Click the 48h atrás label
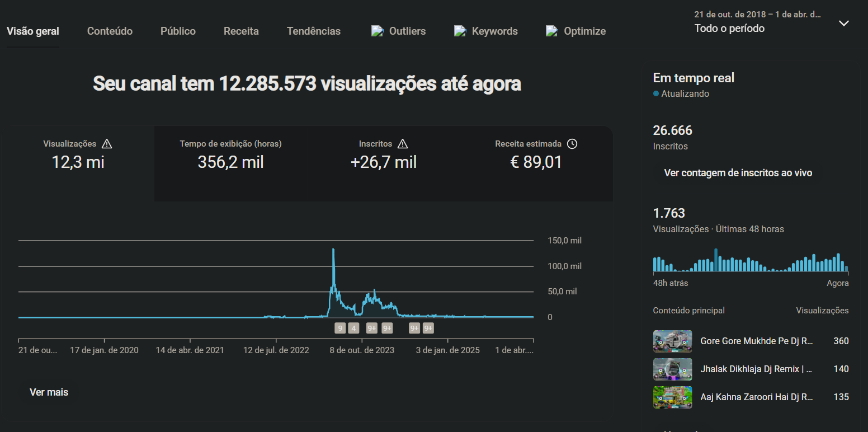The width and height of the screenshot is (868, 432). point(671,283)
